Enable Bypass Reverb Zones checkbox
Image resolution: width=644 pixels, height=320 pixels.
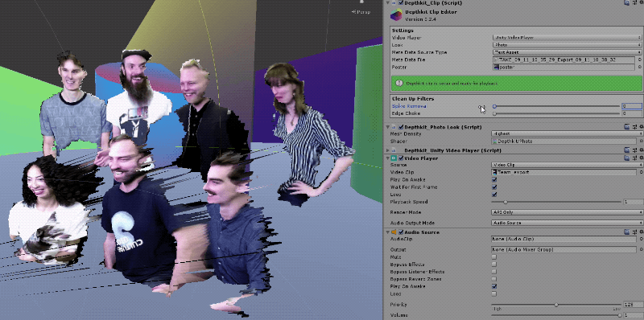coord(494,279)
